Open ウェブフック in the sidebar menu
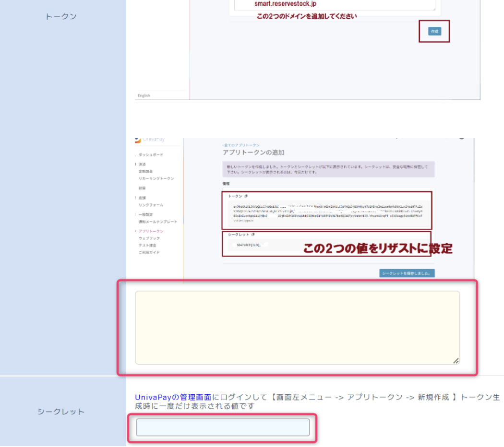This screenshot has width=504, height=447. pos(149,238)
